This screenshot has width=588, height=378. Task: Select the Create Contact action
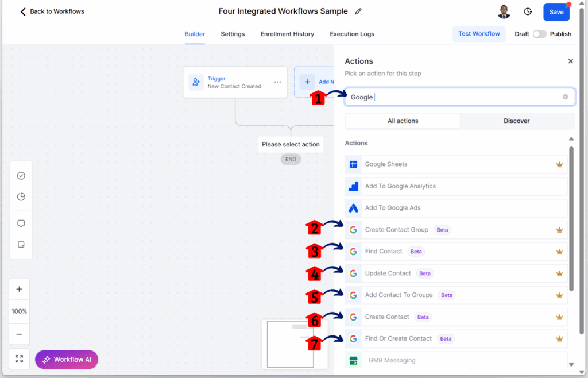tap(455, 317)
